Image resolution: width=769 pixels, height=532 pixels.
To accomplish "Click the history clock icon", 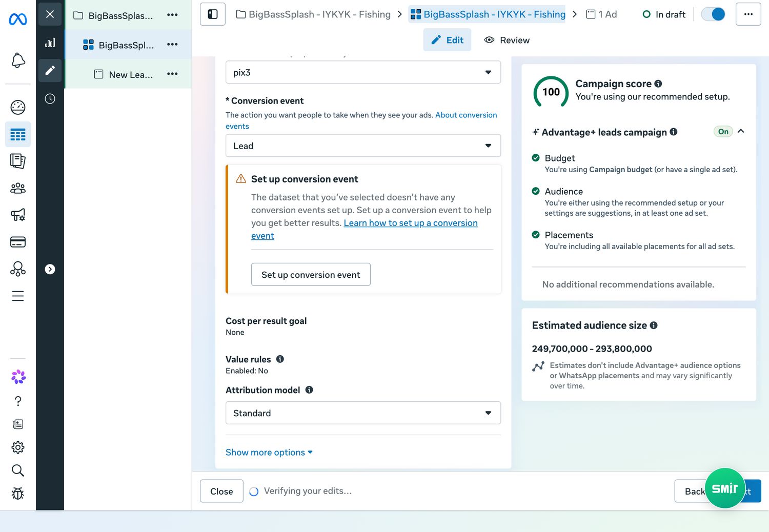I will pyautogui.click(x=50, y=98).
